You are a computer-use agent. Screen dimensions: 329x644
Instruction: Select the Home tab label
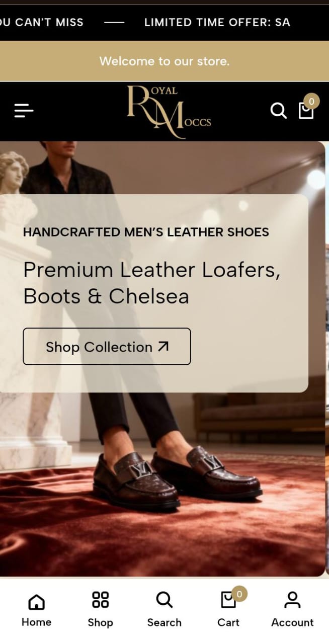36,622
